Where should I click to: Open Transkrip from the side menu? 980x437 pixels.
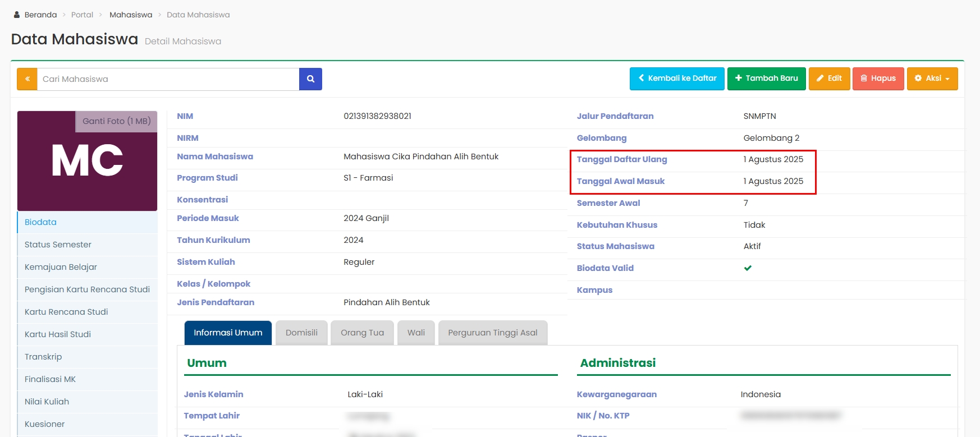[x=43, y=357]
